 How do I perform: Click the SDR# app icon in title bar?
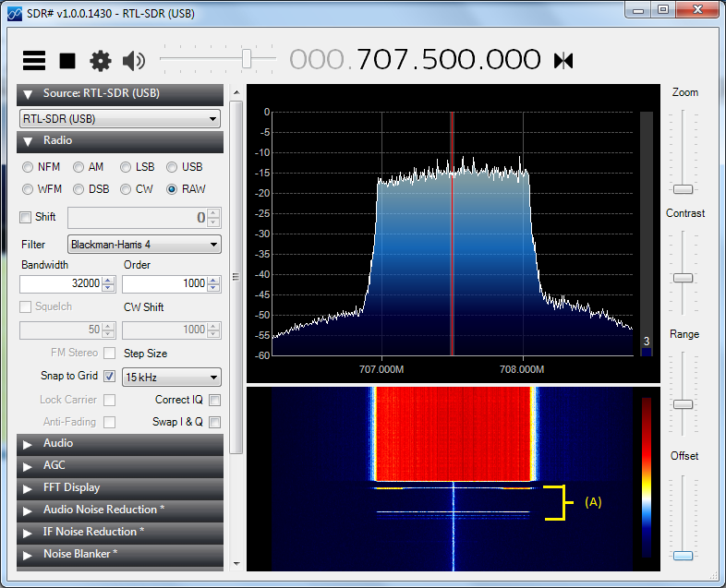pos(15,14)
